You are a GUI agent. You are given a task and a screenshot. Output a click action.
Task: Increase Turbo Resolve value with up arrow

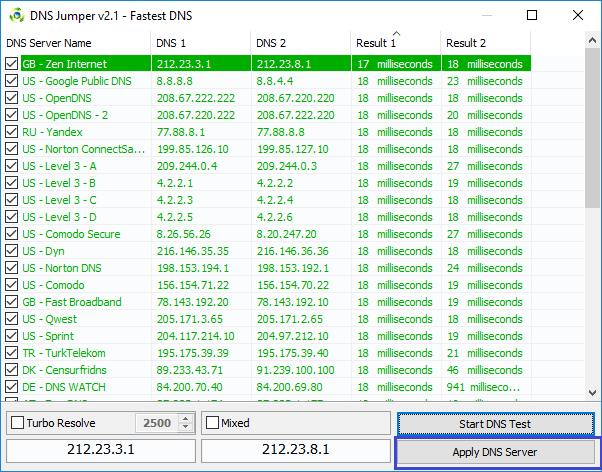click(x=186, y=419)
